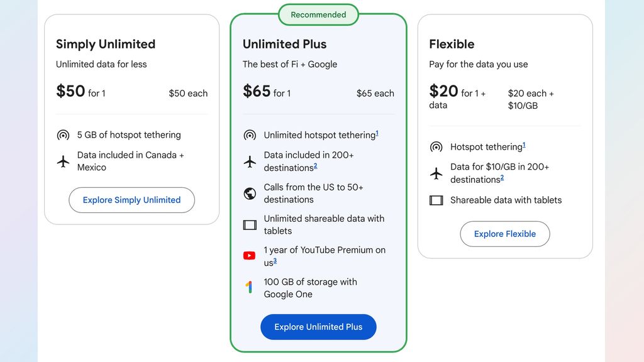Click the Simply Unlimited hotspot tethering icon
This screenshot has height=362, width=644.
63,135
